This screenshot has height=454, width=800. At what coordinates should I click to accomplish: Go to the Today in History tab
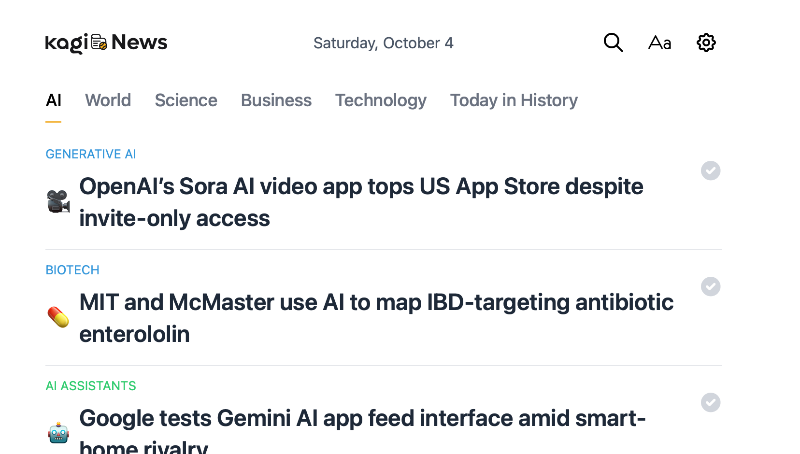[x=514, y=100]
